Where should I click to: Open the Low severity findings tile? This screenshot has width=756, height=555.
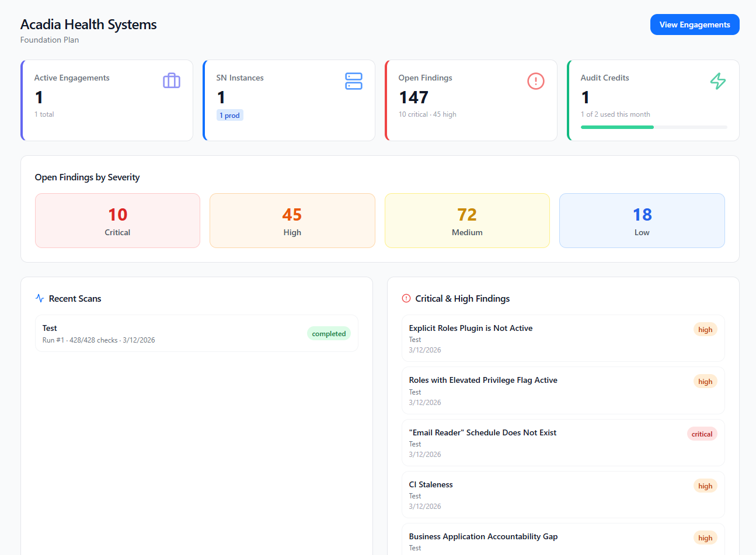coord(642,221)
